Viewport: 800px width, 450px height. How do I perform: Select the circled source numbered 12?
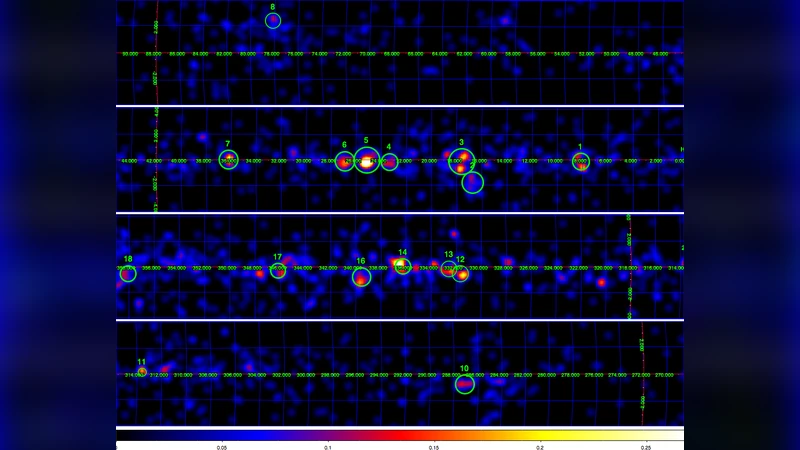[x=460, y=274]
